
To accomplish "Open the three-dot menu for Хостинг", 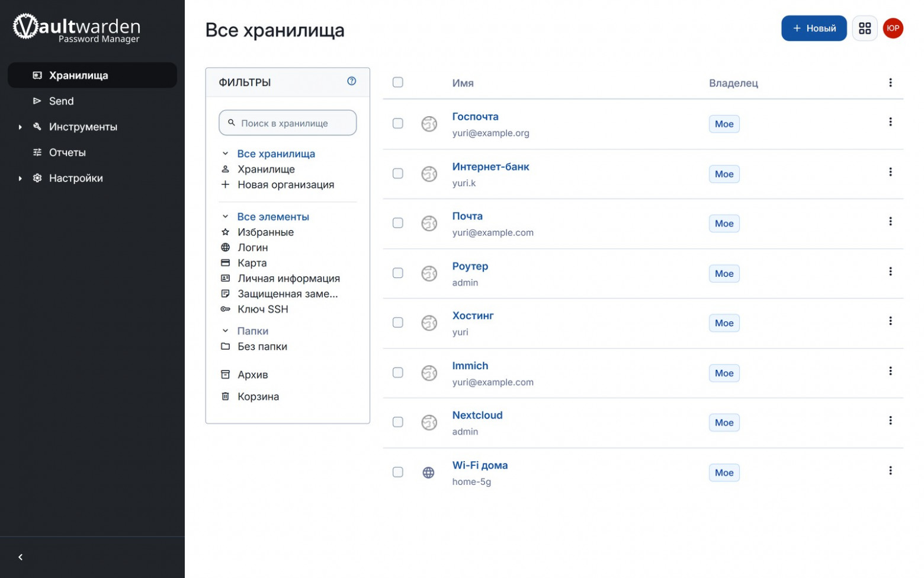I will (x=890, y=321).
